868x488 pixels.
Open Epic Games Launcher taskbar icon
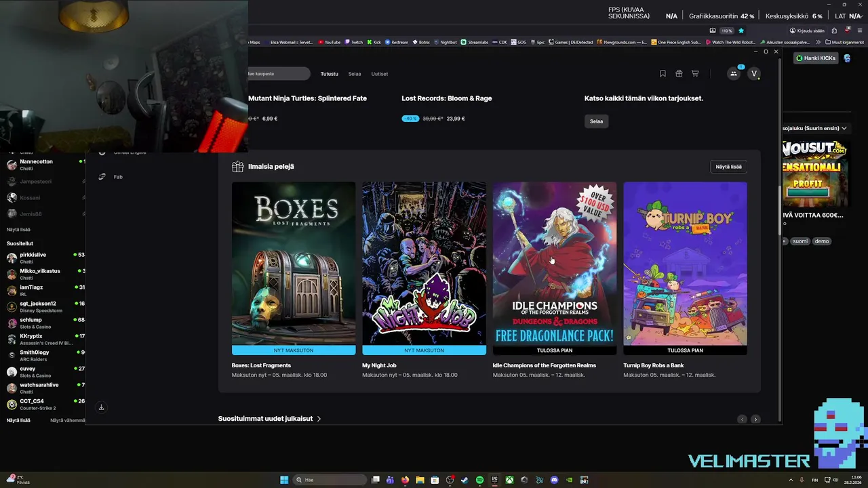[x=494, y=480]
